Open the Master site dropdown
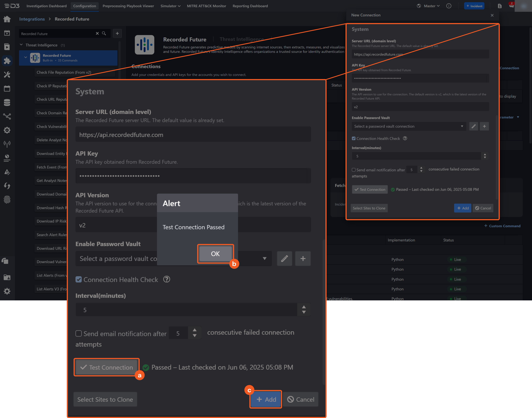This screenshot has height=418, width=532. click(x=432, y=6)
